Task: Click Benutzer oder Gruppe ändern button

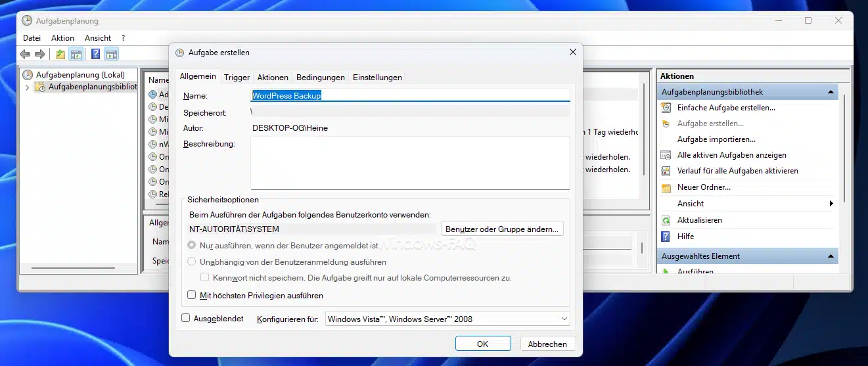Action: (x=502, y=229)
